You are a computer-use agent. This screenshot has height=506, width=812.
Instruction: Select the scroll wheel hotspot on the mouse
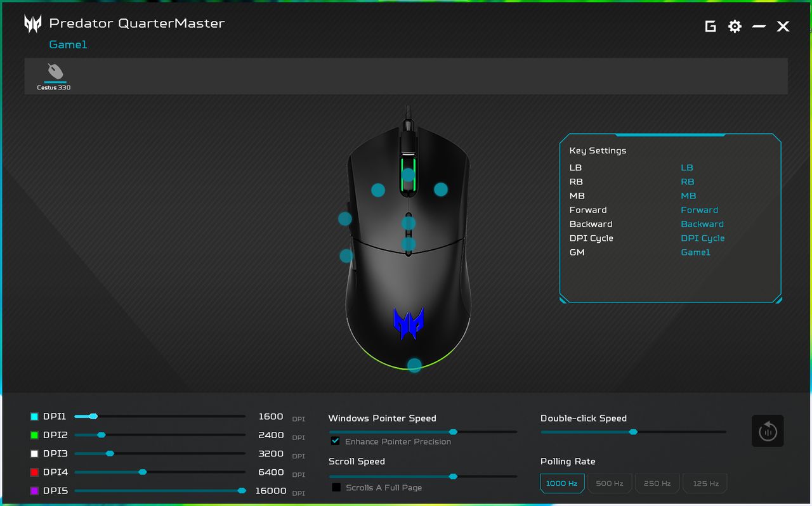coord(409,175)
